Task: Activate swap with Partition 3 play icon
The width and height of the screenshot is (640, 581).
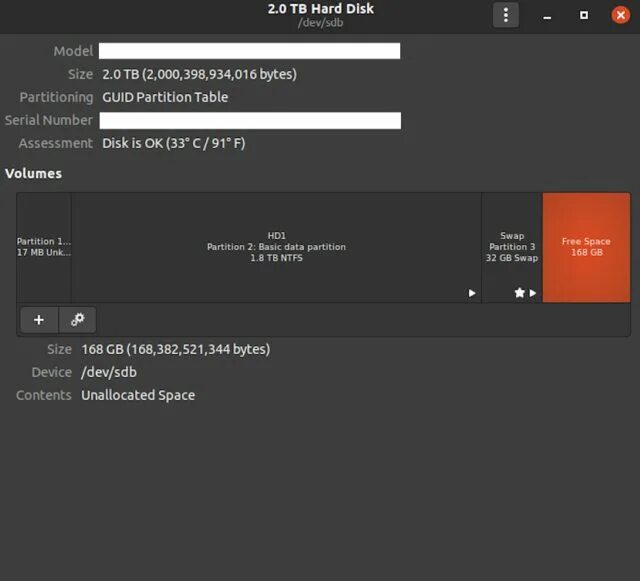Action: tap(533, 293)
